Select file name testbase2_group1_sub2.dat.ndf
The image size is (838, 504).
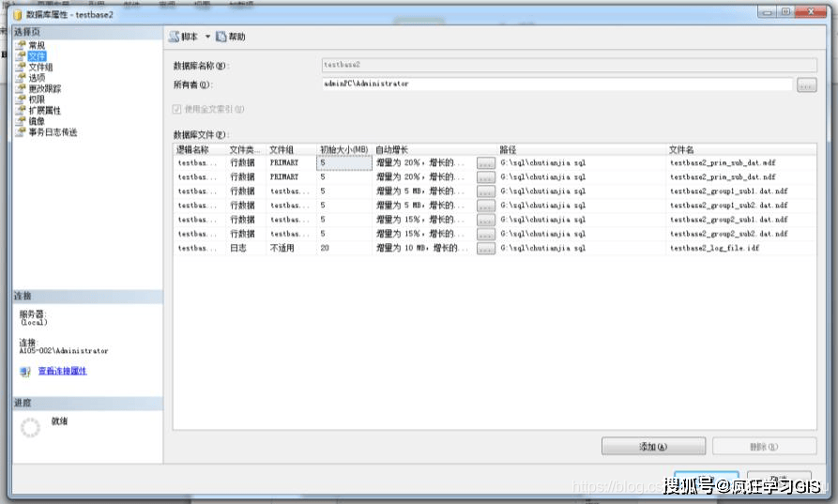[x=728, y=206]
